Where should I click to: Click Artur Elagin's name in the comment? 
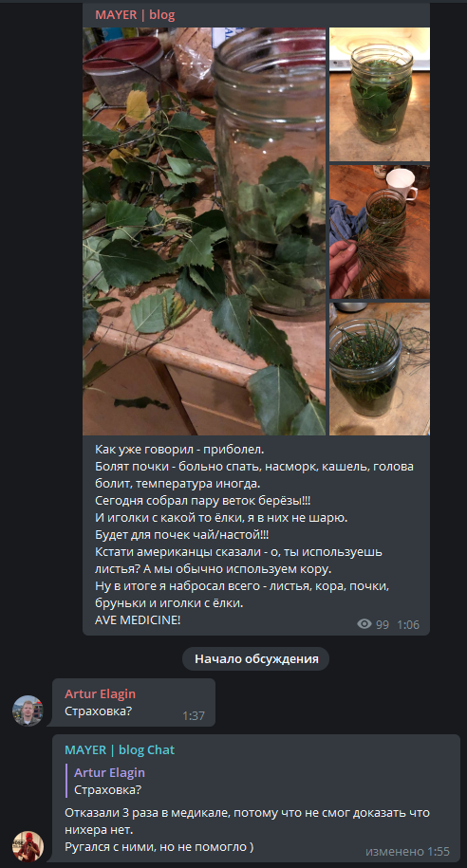point(101,693)
